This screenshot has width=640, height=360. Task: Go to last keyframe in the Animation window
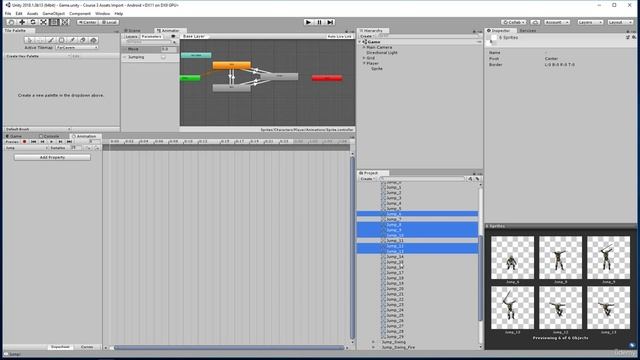[x=69, y=142]
